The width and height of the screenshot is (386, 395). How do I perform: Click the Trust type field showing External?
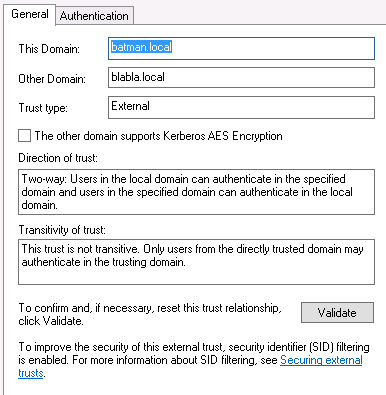coord(241,107)
